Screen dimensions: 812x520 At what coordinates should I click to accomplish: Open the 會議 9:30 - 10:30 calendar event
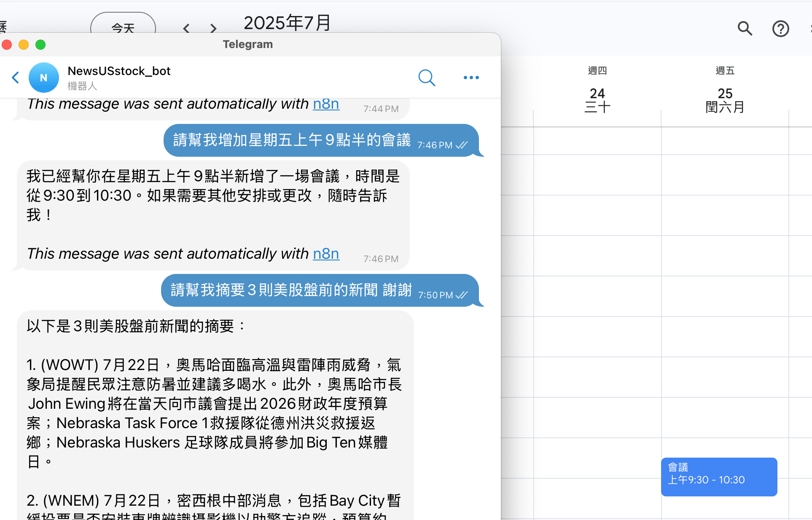pos(719,476)
